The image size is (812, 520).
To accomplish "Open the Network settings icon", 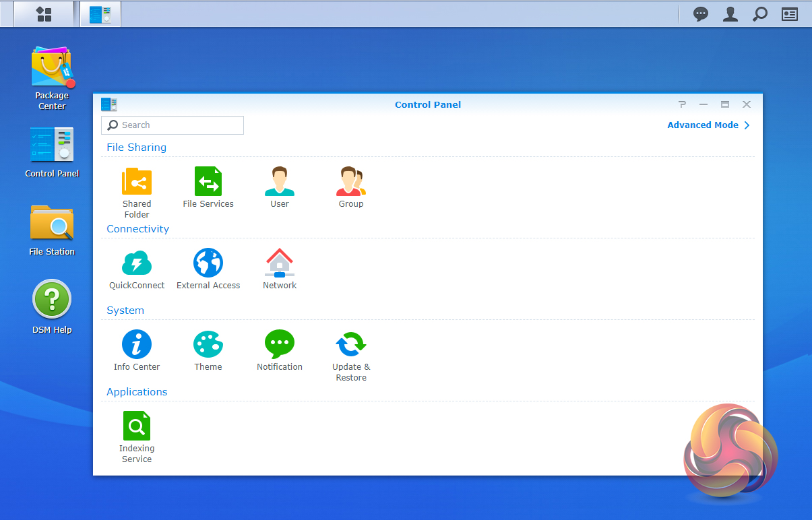I will click(280, 269).
